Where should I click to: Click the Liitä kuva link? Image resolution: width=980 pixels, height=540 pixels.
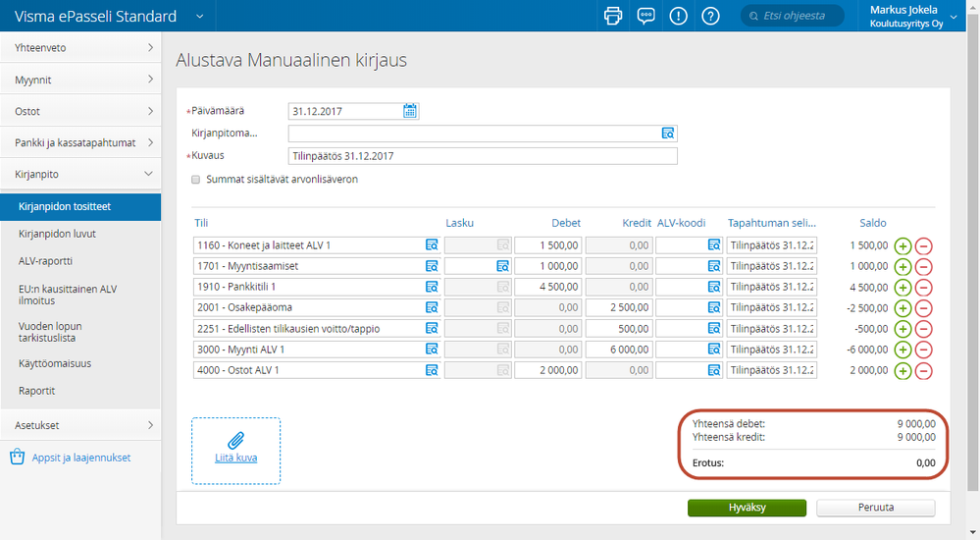tap(235, 458)
